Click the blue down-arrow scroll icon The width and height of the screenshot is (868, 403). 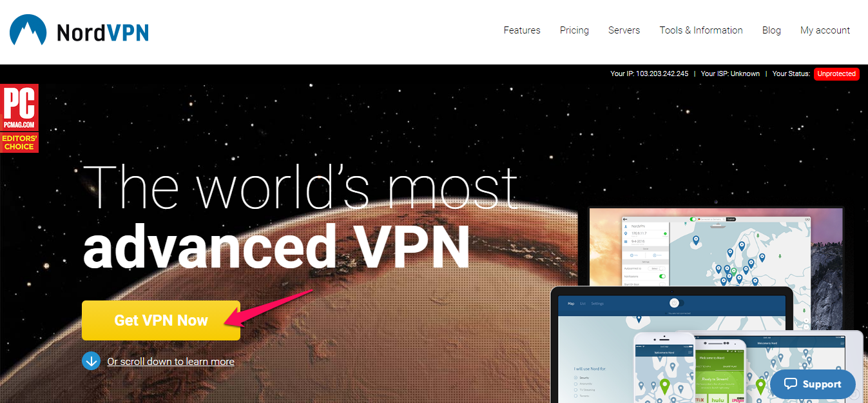[91, 361]
